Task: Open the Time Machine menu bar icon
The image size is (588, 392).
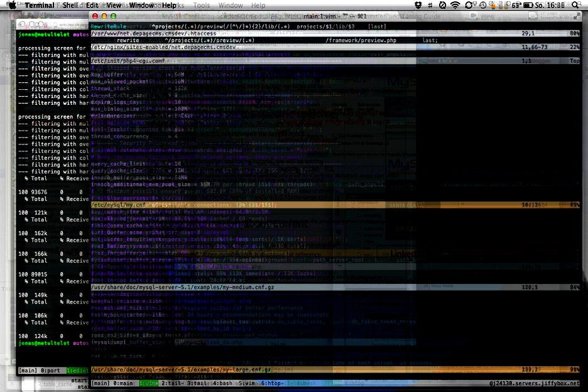Action: coord(482,5)
